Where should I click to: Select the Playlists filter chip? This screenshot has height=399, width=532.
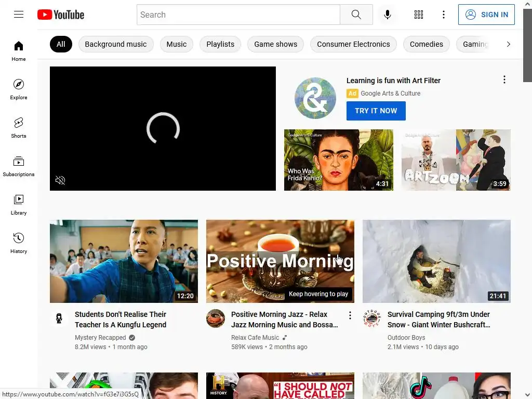(x=220, y=44)
